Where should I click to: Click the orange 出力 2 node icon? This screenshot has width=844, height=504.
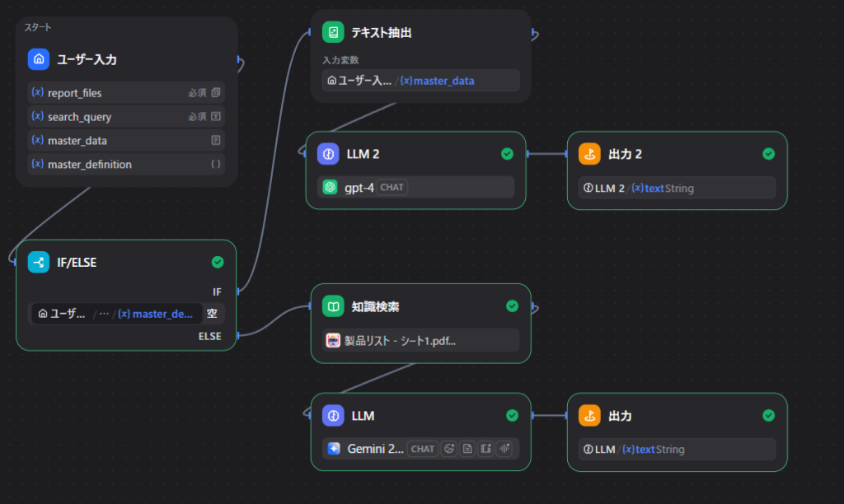click(589, 154)
